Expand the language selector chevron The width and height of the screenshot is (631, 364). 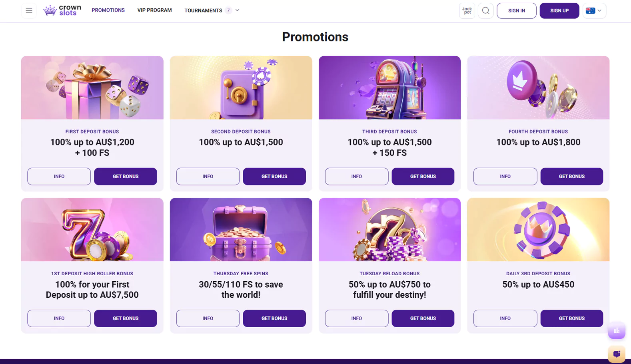(x=599, y=11)
